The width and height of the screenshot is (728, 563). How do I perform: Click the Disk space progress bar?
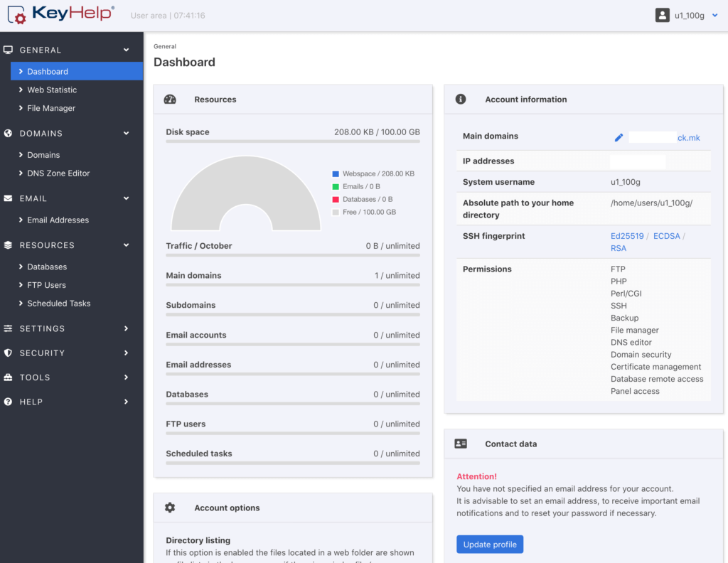click(x=293, y=141)
